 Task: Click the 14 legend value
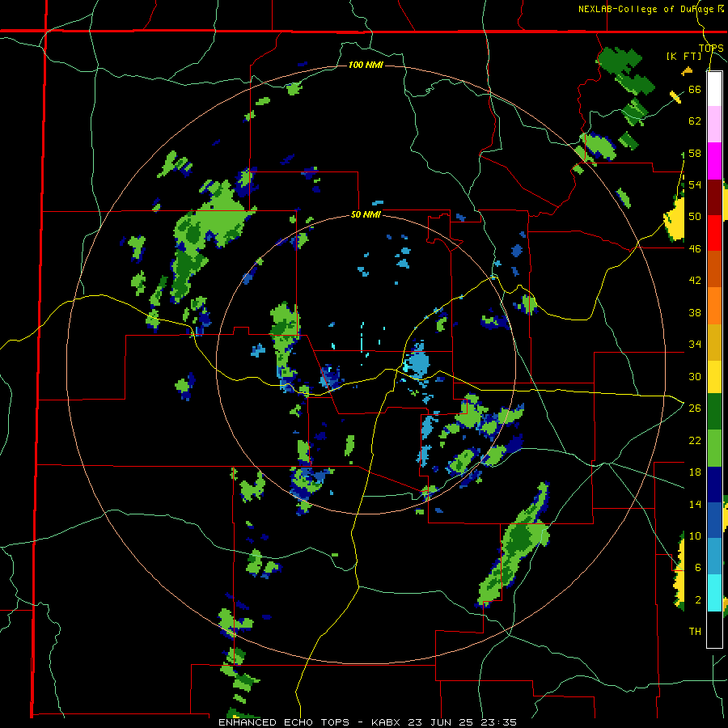(695, 504)
